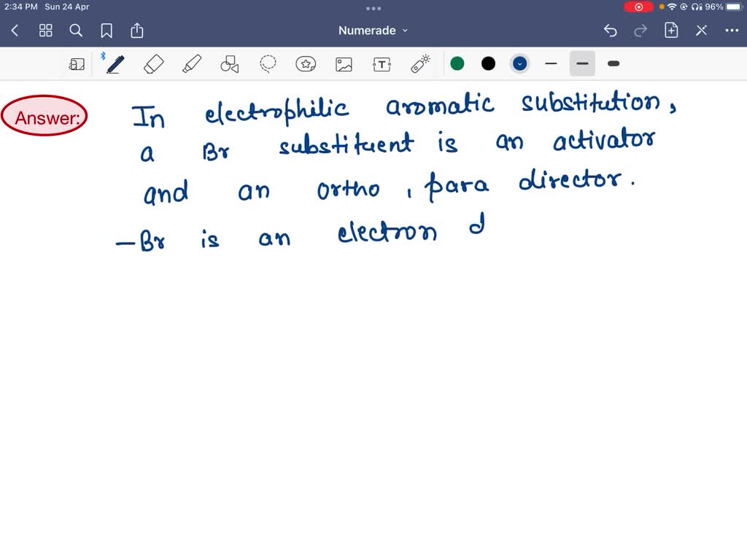
Task: Toggle the medium stroke thickness
Action: pos(582,63)
